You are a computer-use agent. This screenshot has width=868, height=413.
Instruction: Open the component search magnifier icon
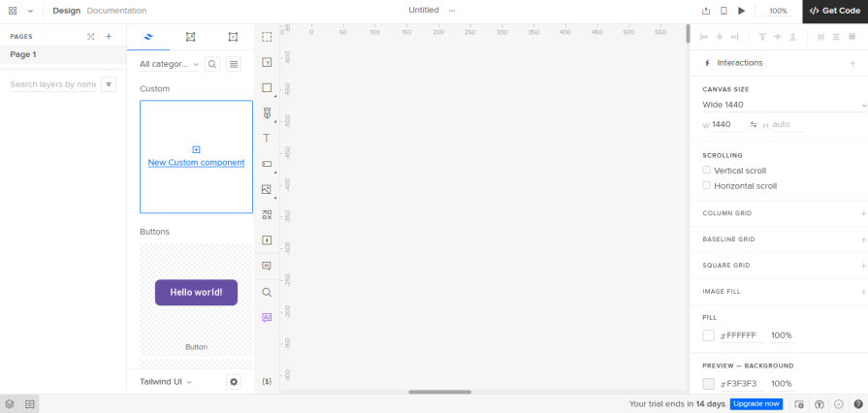(212, 64)
